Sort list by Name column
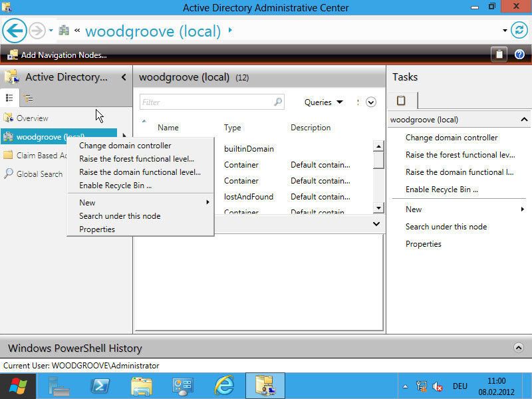 tap(168, 128)
